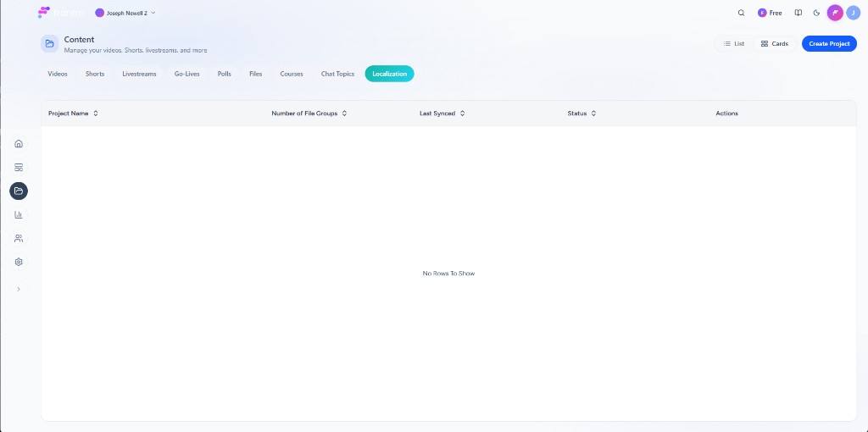The image size is (868, 432).
Task: Expand the sidebar with chevron arrow
Action: pyautogui.click(x=19, y=290)
